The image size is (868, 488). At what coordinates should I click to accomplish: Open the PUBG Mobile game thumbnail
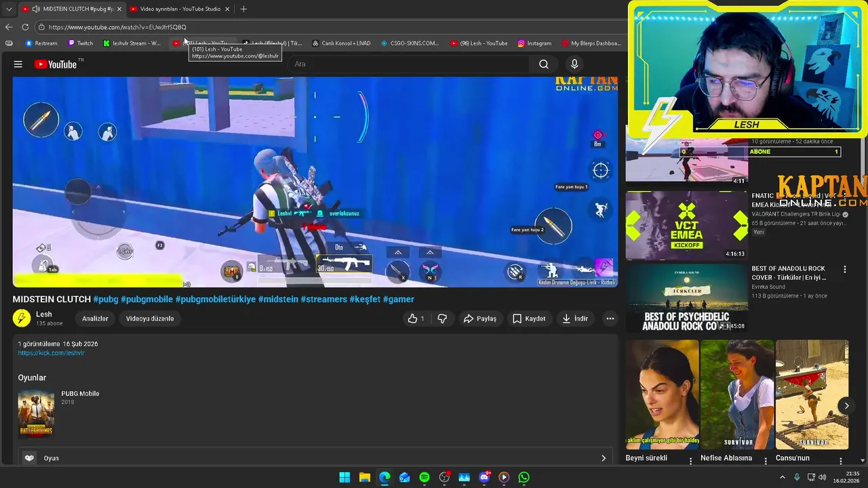pos(36,413)
